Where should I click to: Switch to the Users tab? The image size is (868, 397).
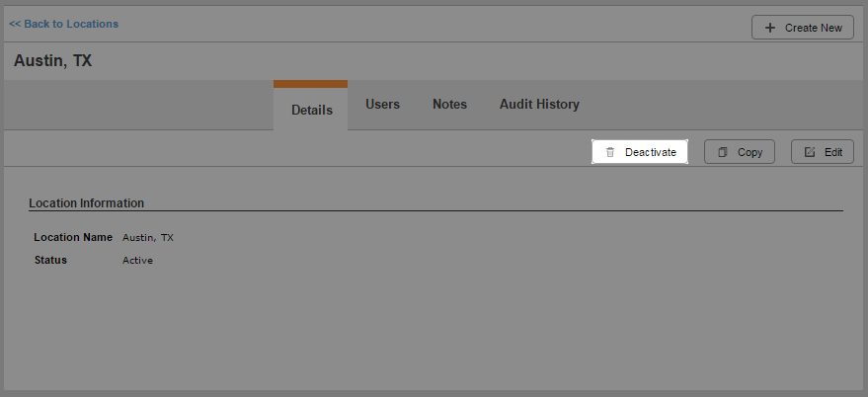[382, 104]
